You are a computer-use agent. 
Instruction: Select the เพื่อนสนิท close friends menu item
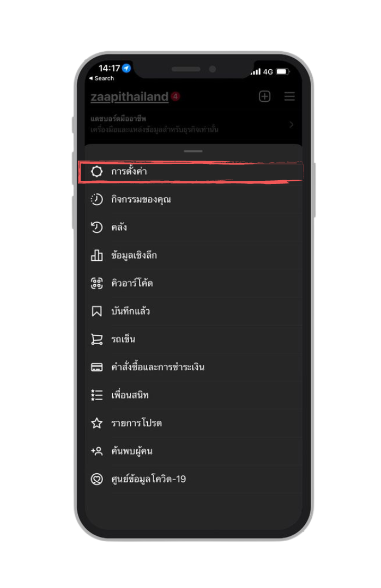click(193, 395)
